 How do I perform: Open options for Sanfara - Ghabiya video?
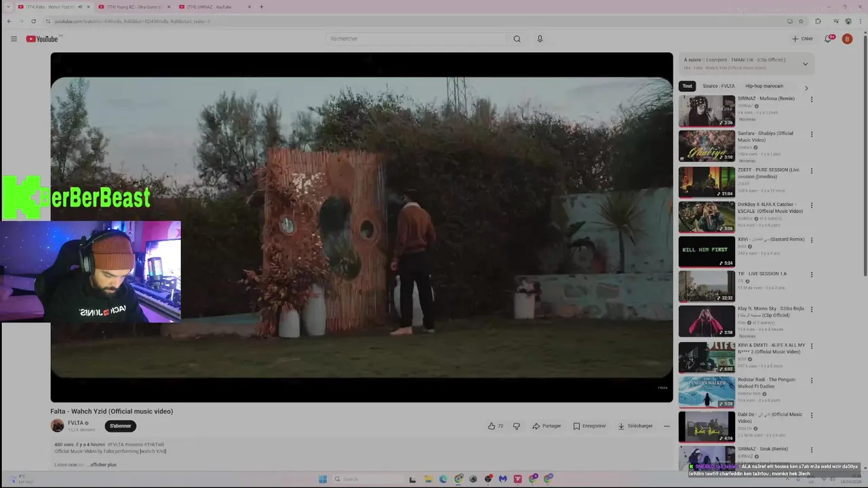click(x=811, y=134)
